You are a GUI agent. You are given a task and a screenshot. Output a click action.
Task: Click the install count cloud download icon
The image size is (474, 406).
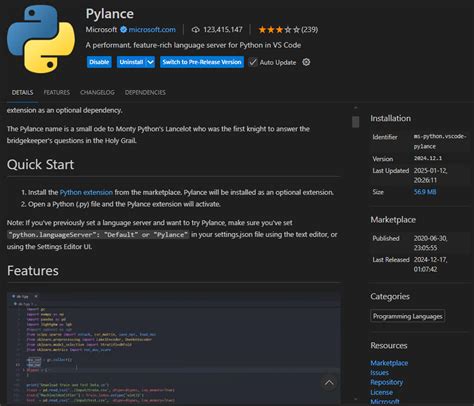point(196,30)
